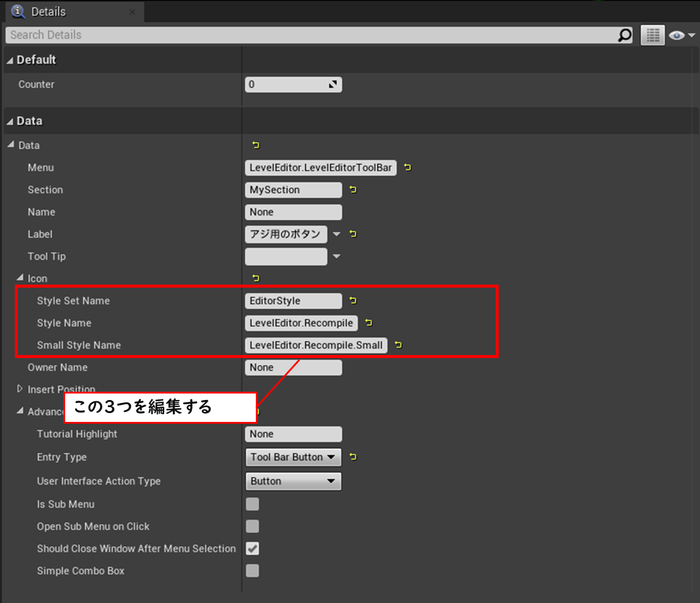The image size is (700, 603).
Task: Open the property matrix grid view icon
Action: click(653, 35)
